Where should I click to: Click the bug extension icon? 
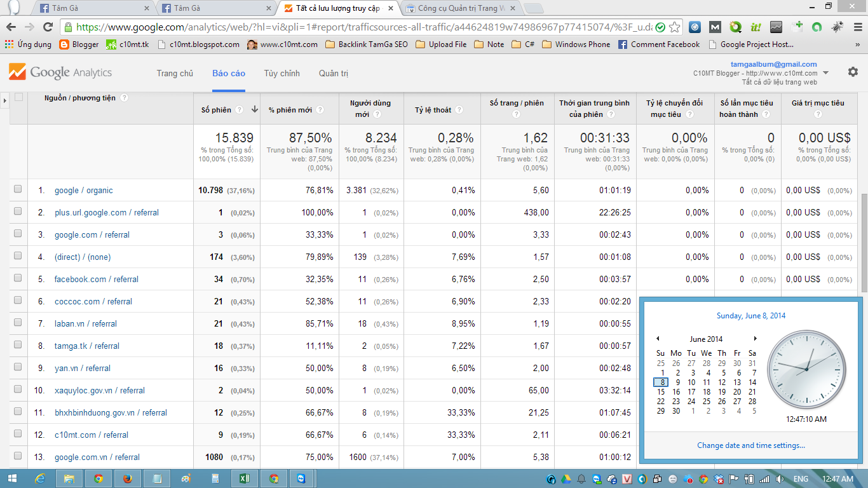pyautogui.click(x=837, y=27)
